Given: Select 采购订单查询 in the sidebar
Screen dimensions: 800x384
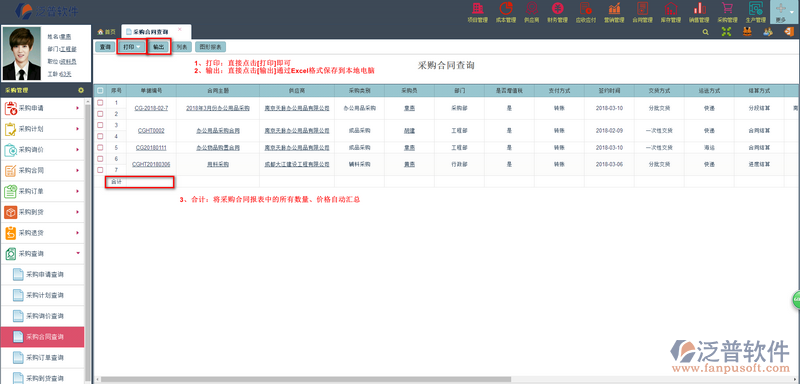Looking at the screenshot, I should pos(45,358).
